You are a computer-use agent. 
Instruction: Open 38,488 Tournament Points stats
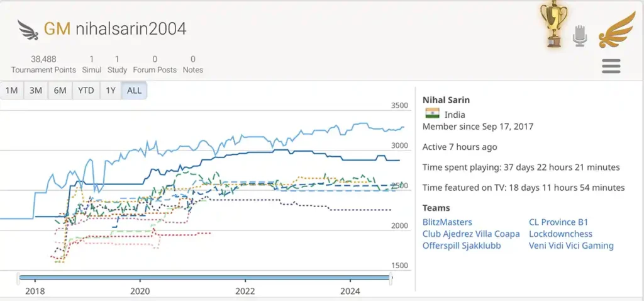coord(43,64)
